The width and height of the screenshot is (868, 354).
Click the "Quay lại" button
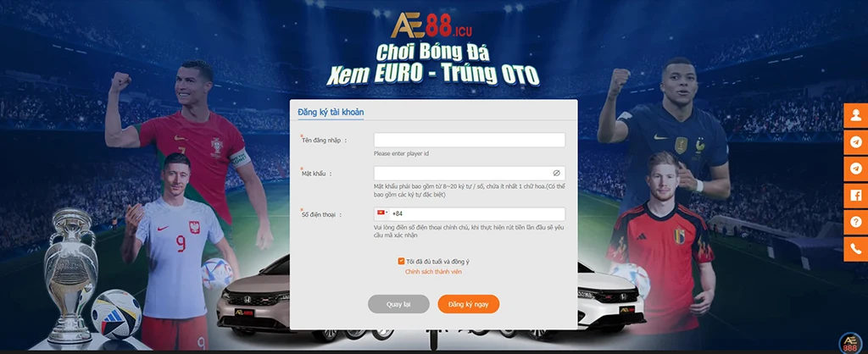click(398, 304)
